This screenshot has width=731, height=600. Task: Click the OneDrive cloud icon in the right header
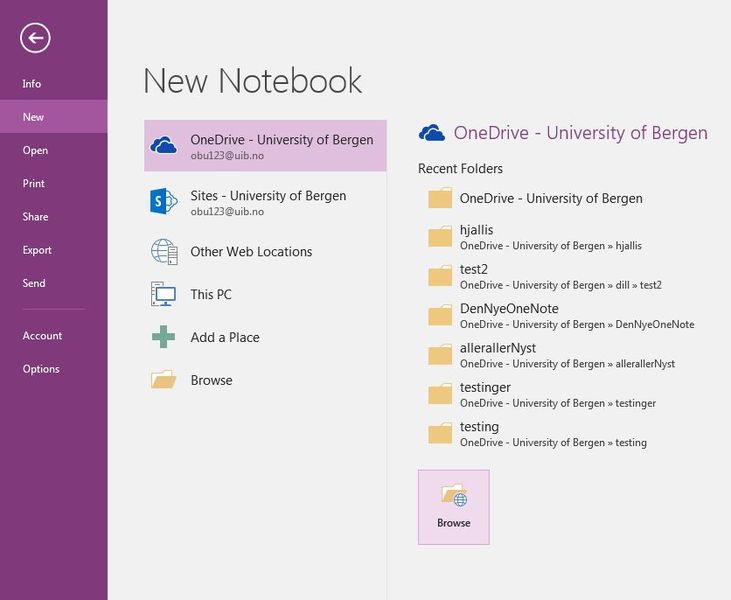click(432, 133)
